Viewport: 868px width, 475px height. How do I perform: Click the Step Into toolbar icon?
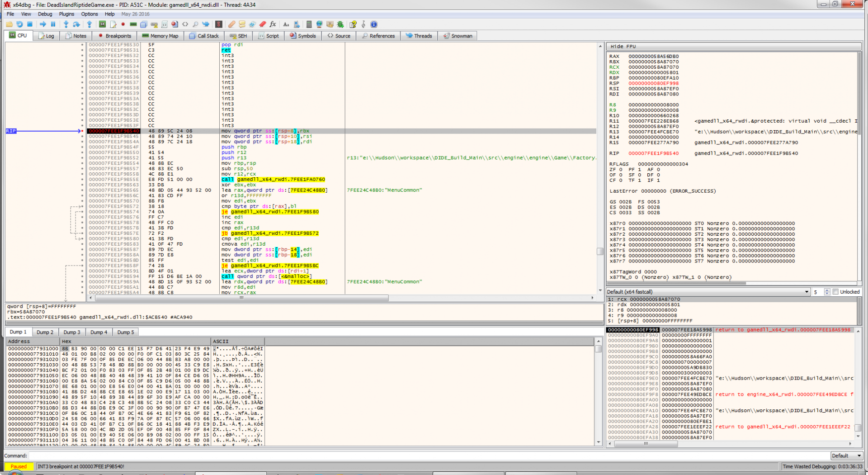coord(66,24)
